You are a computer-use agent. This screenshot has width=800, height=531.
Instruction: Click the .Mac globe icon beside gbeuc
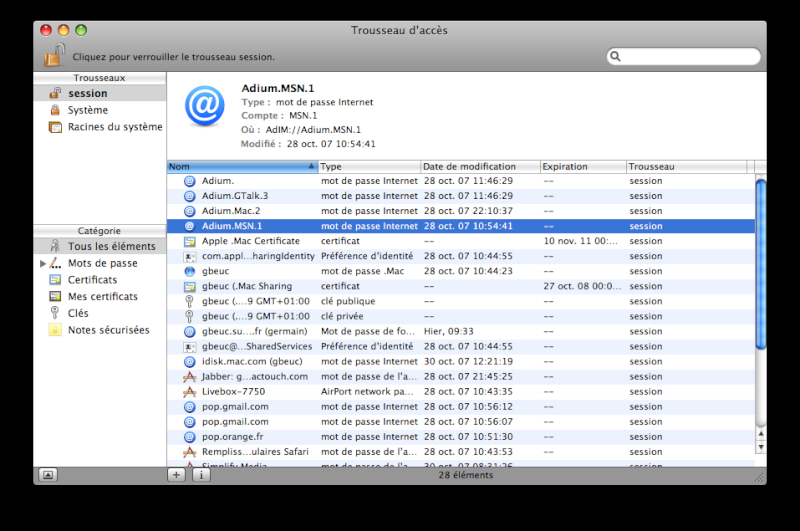(x=189, y=271)
